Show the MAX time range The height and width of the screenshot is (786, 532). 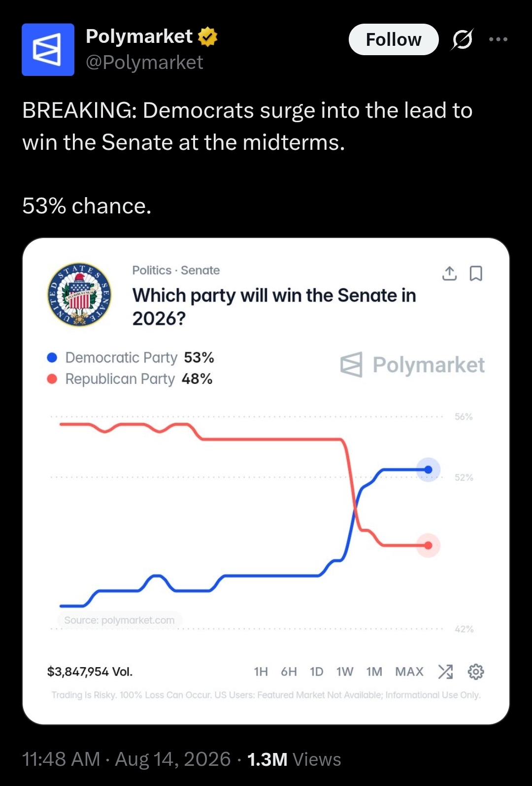pos(409,672)
